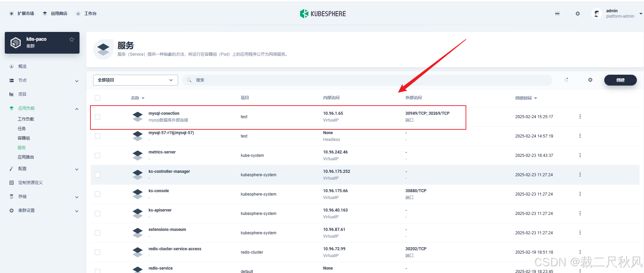Click the admin user avatar

pyautogui.click(x=596, y=14)
